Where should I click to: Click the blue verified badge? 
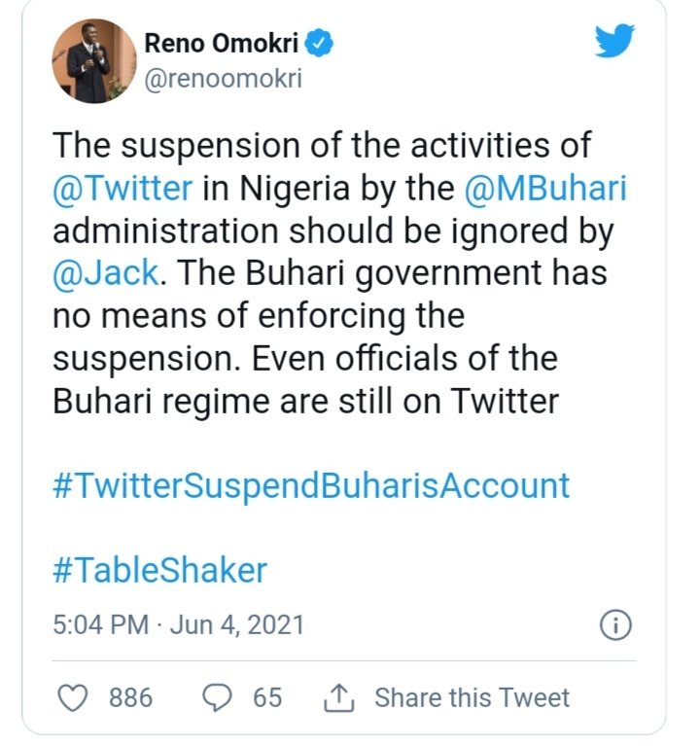click(323, 43)
